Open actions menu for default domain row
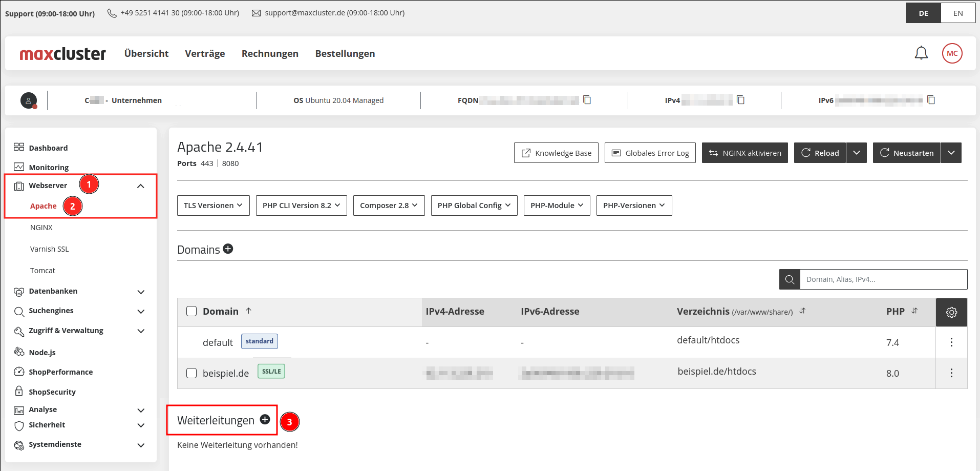Image resolution: width=980 pixels, height=471 pixels. [951, 342]
